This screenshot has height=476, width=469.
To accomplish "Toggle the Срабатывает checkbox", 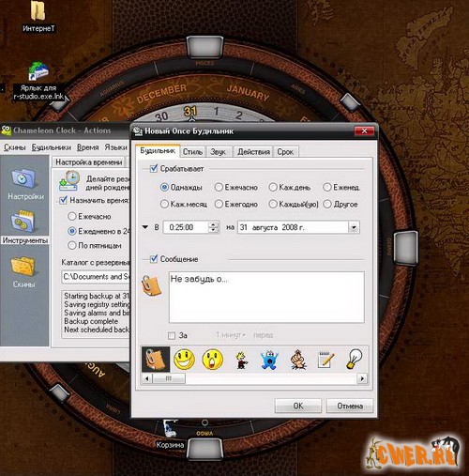I will pyautogui.click(x=154, y=169).
